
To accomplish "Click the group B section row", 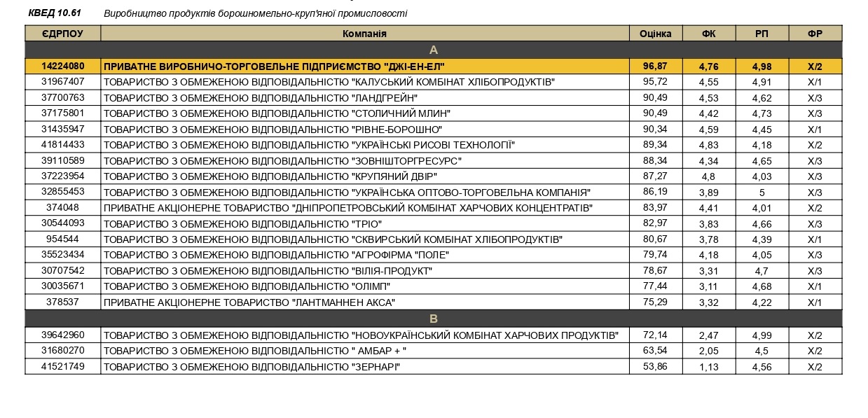I will [433, 319].
